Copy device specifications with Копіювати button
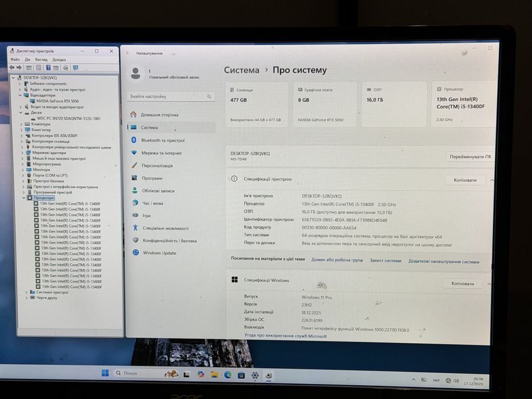The width and height of the screenshot is (532, 399). (465, 180)
